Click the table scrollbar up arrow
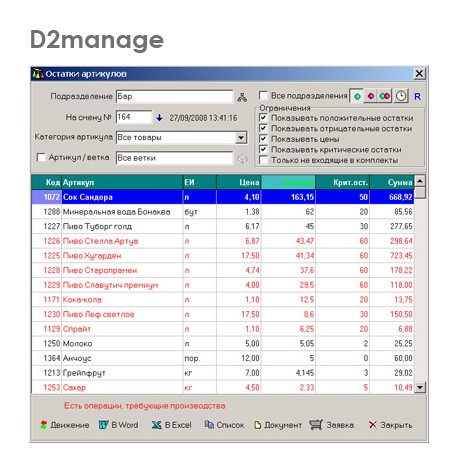 (420, 181)
